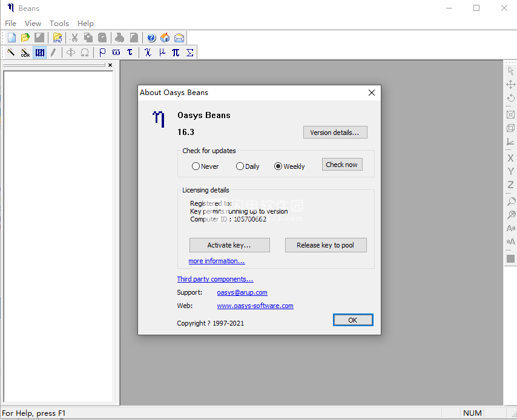Open the more information link
Viewport: 517px width, 420px height.
pos(217,261)
